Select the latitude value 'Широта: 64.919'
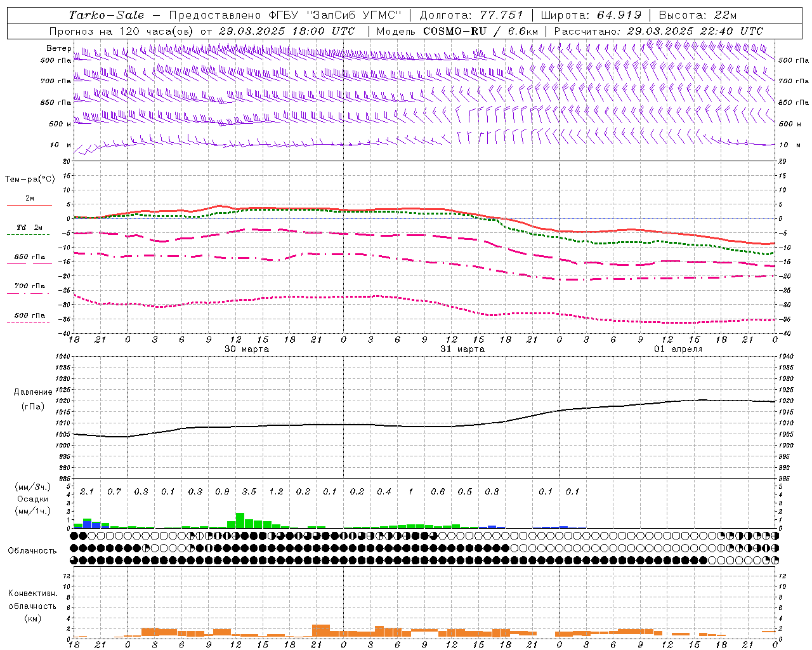The image size is (812, 650). tap(591, 15)
